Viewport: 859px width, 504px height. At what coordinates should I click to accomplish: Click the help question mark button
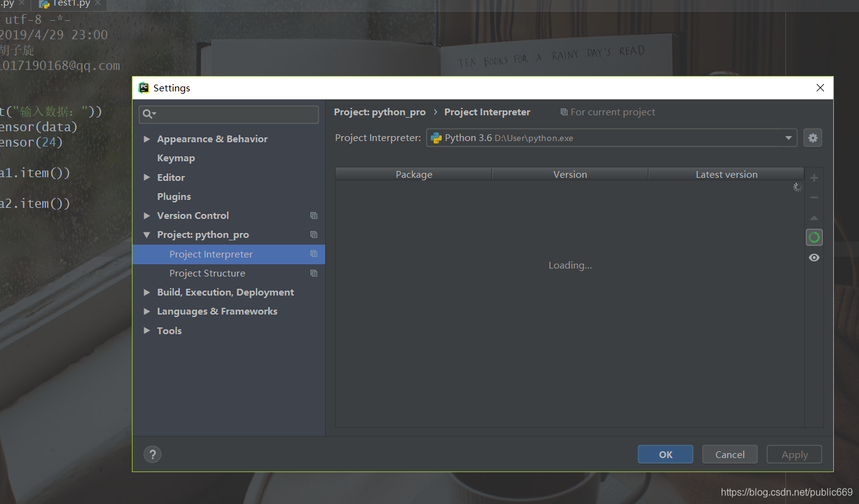152,454
